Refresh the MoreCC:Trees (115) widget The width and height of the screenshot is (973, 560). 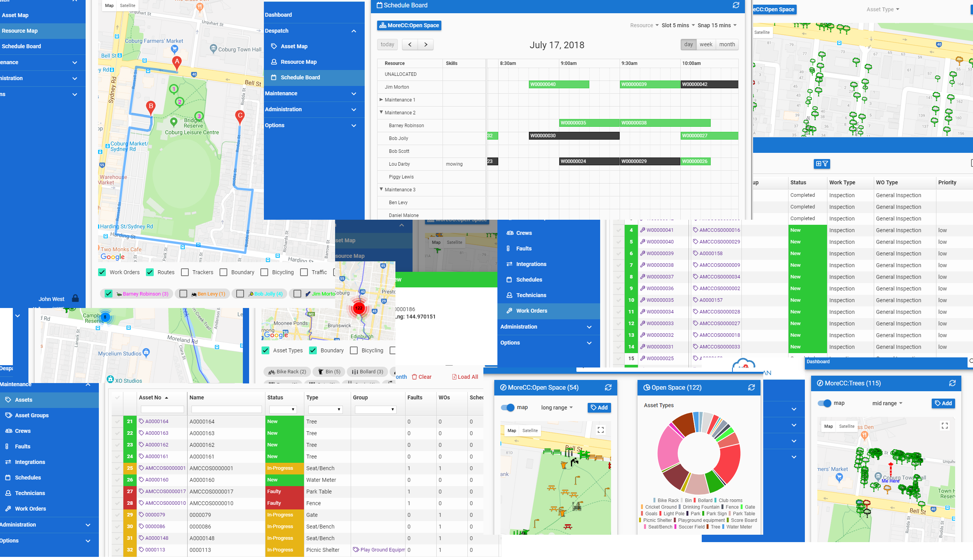coord(952,383)
